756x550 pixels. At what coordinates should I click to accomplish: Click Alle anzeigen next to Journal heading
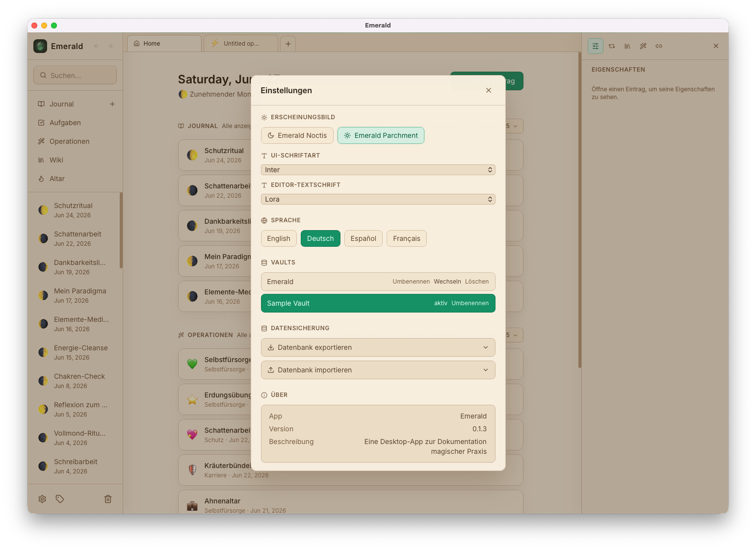[x=236, y=126]
